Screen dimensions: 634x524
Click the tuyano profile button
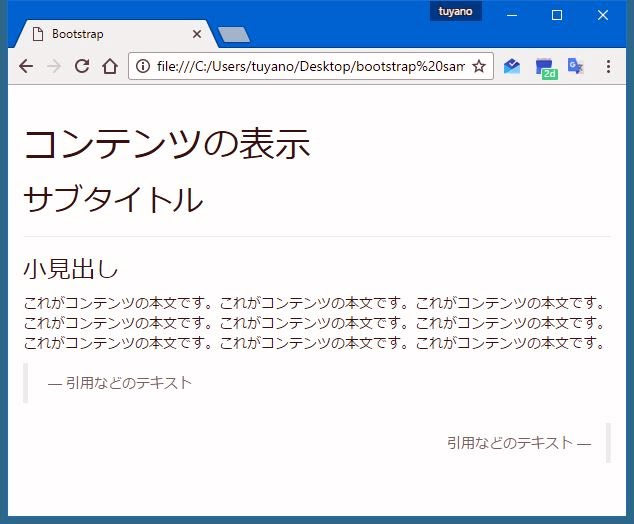(456, 11)
